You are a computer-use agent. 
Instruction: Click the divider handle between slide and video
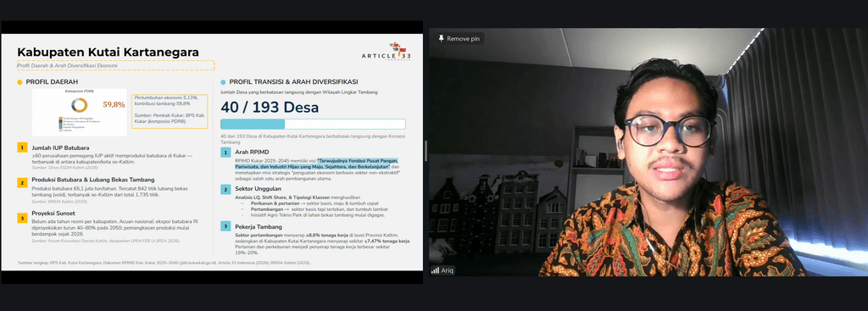click(x=426, y=151)
